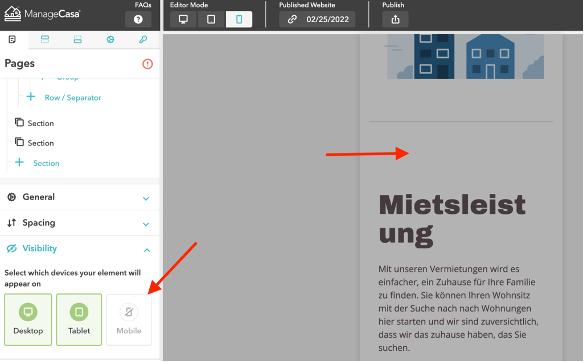Select the Pages tab icon
The image size is (584, 362).
(x=12, y=39)
